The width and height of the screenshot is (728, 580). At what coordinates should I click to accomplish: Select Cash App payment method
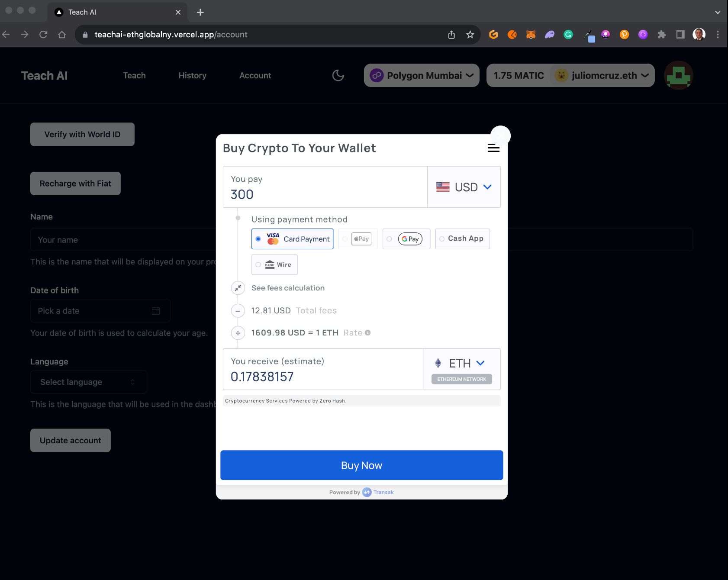click(462, 239)
